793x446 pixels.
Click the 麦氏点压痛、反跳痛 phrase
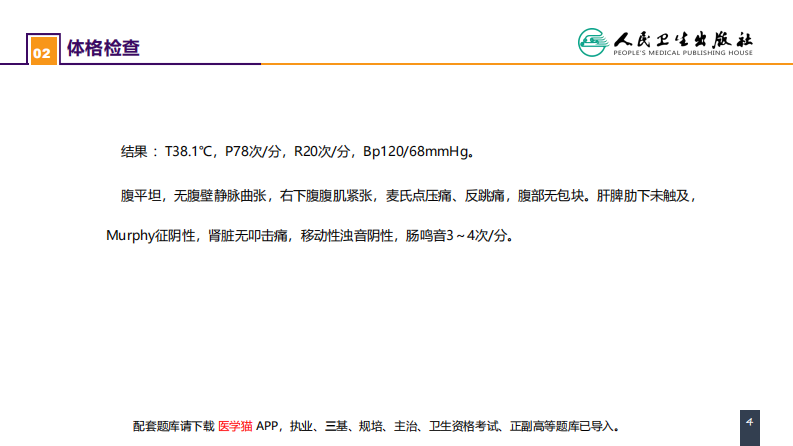(x=445, y=196)
